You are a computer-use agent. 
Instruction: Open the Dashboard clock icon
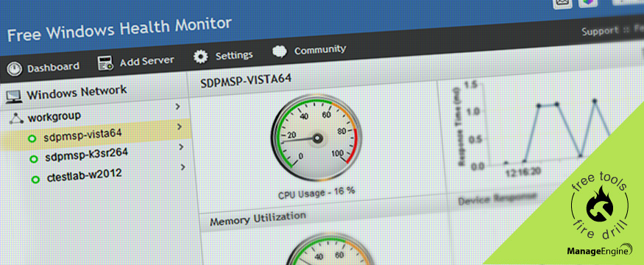pos(15,68)
